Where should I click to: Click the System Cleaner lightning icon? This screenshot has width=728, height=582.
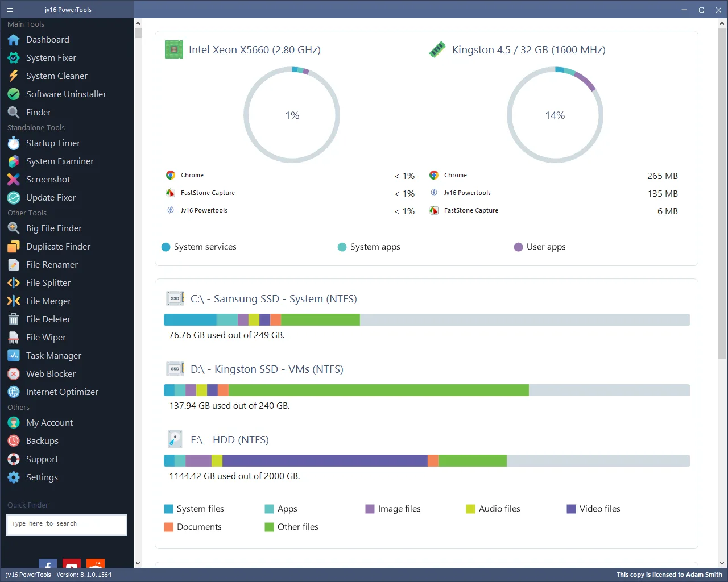(14, 76)
